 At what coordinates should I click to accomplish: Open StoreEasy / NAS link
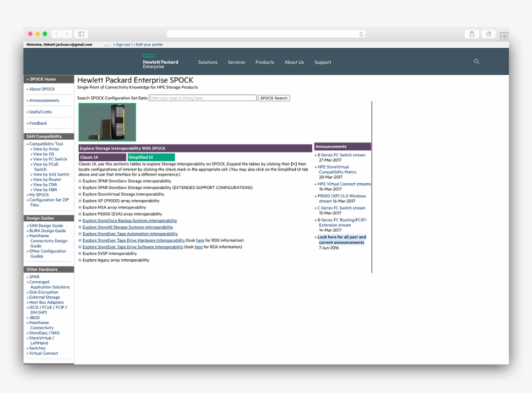click(x=44, y=333)
